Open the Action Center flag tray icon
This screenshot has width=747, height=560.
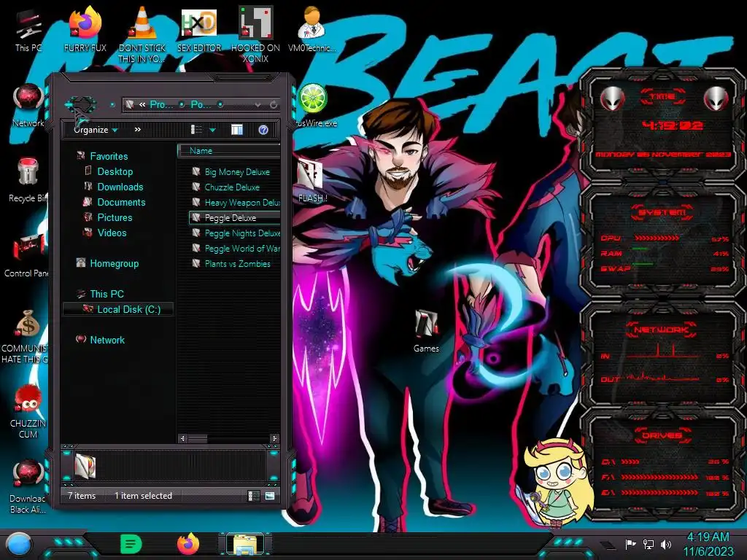(631, 544)
